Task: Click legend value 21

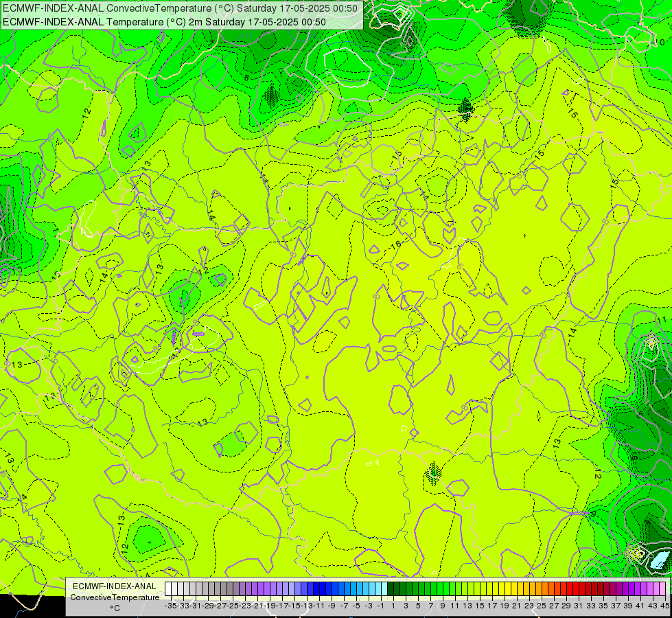Action: pyautogui.click(x=517, y=606)
